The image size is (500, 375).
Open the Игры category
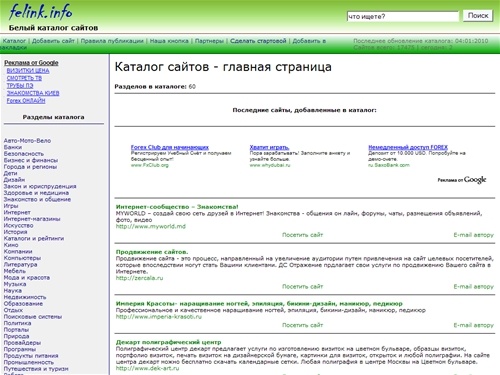[x=11, y=206]
